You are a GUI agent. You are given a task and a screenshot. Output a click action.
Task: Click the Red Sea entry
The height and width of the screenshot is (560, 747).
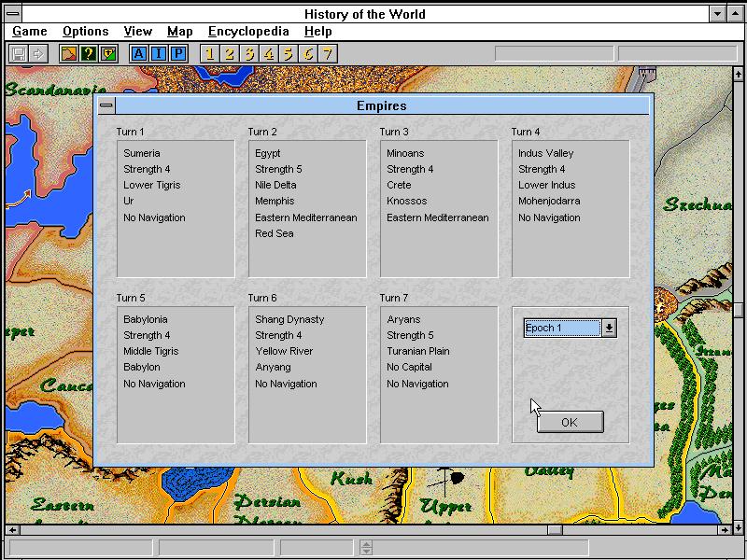click(x=274, y=233)
